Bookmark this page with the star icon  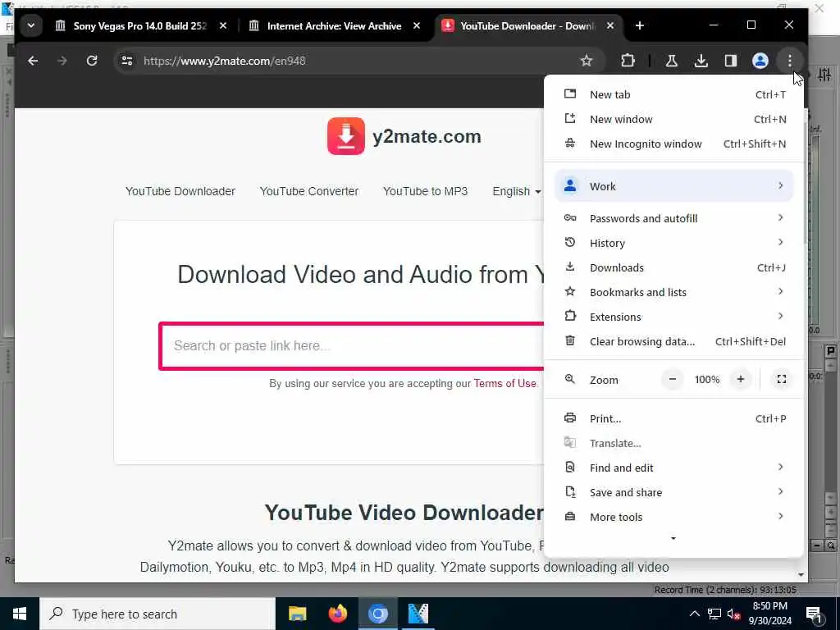pos(587,61)
